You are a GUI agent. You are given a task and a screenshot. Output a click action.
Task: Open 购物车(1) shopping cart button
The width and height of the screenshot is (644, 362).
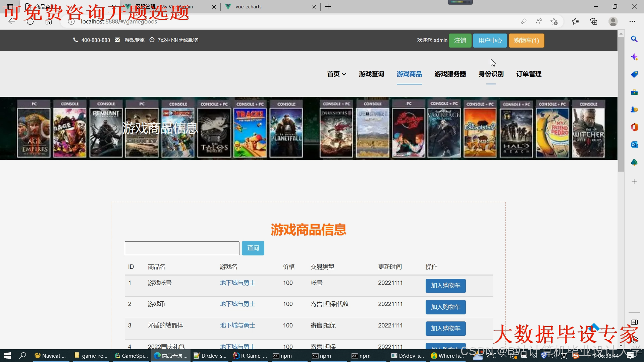[x=526, y=41]
